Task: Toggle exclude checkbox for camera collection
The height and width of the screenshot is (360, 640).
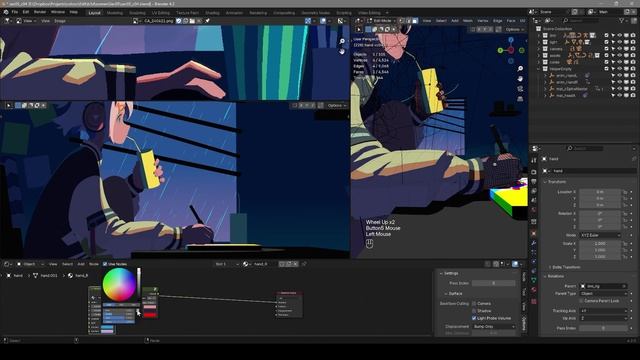Action: pyautogui.click(x=607, y=49)
